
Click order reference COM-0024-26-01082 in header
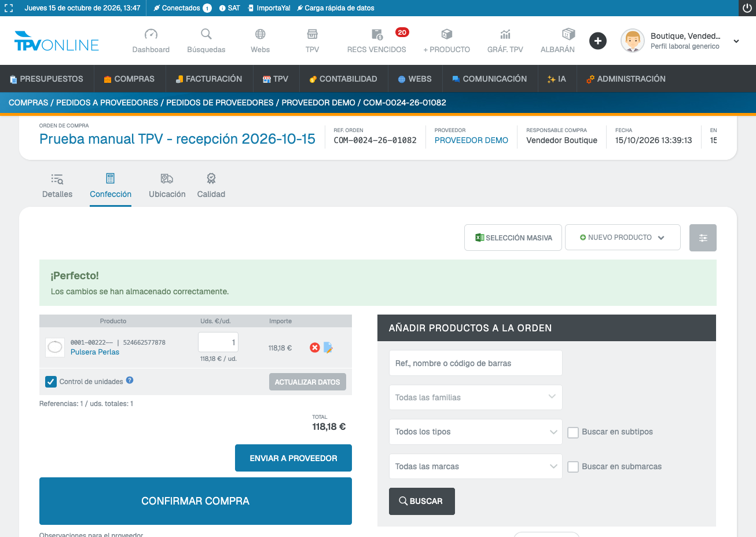(x=375, y=140)
